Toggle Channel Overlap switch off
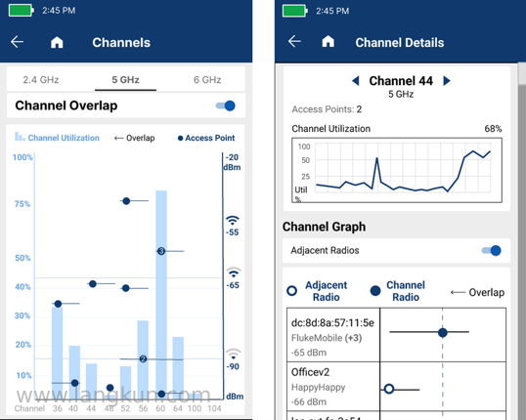 click(x=226, y=105)
